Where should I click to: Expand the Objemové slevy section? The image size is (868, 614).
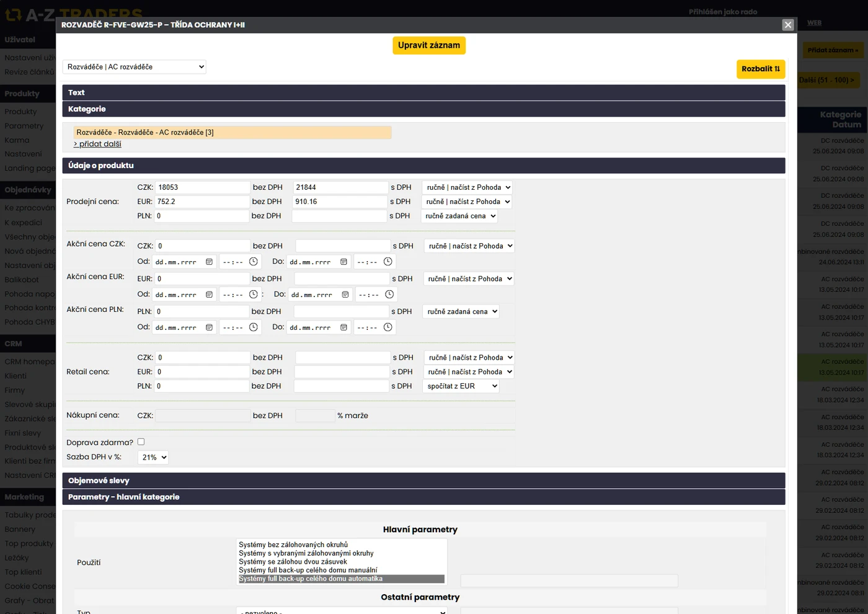[x=423, y=481]
